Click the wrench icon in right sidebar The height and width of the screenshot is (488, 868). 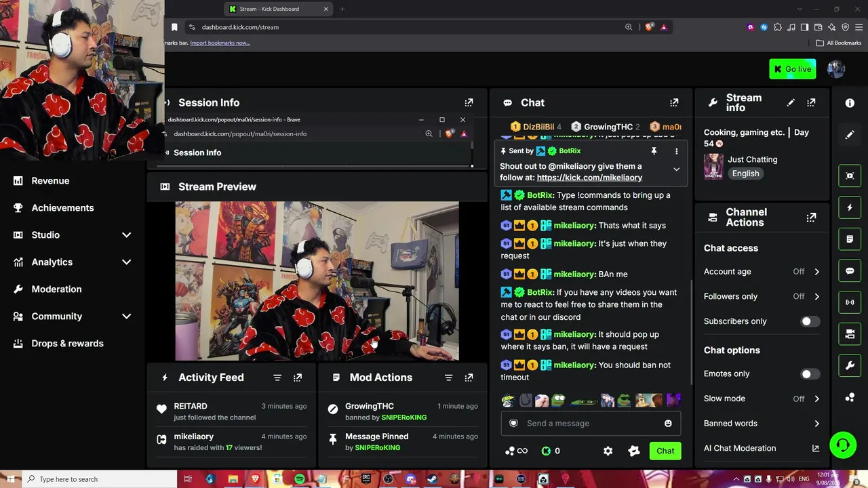tap(850, 365)
